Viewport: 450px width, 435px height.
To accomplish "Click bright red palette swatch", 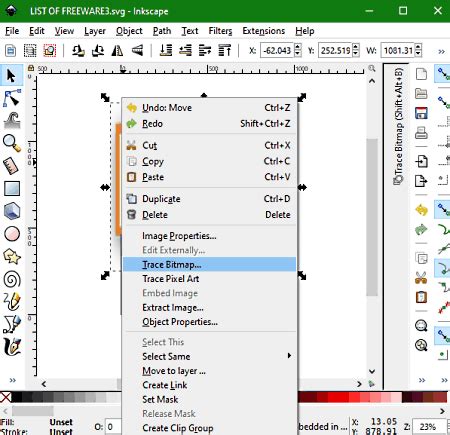I will [338, 397].
